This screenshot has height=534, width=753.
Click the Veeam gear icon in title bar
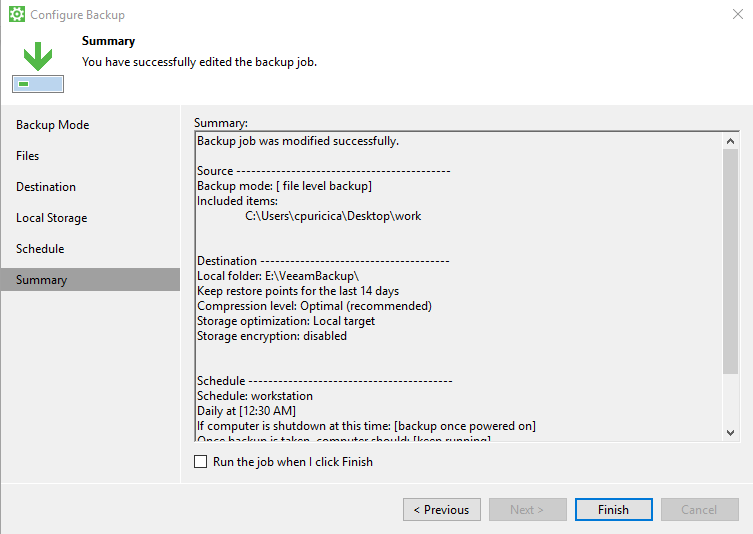click(x=17, y=14)
